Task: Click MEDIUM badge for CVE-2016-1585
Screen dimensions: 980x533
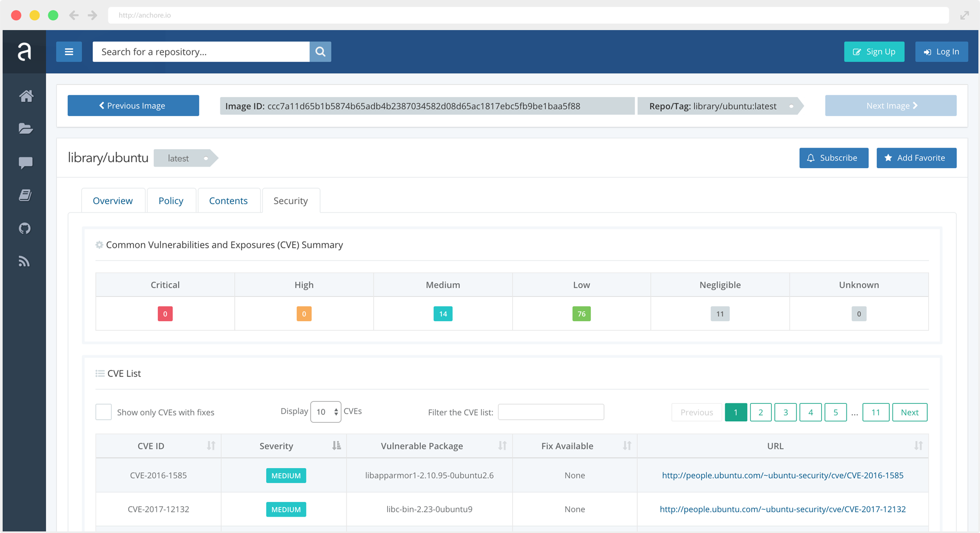Action: pyautogui.click(x=286, y=476)
